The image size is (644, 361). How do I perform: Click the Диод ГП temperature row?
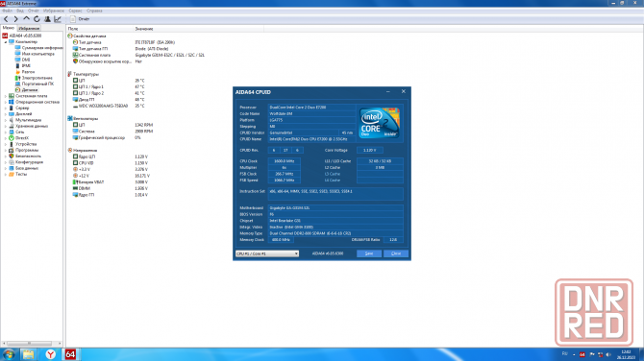tap(109, 100)
